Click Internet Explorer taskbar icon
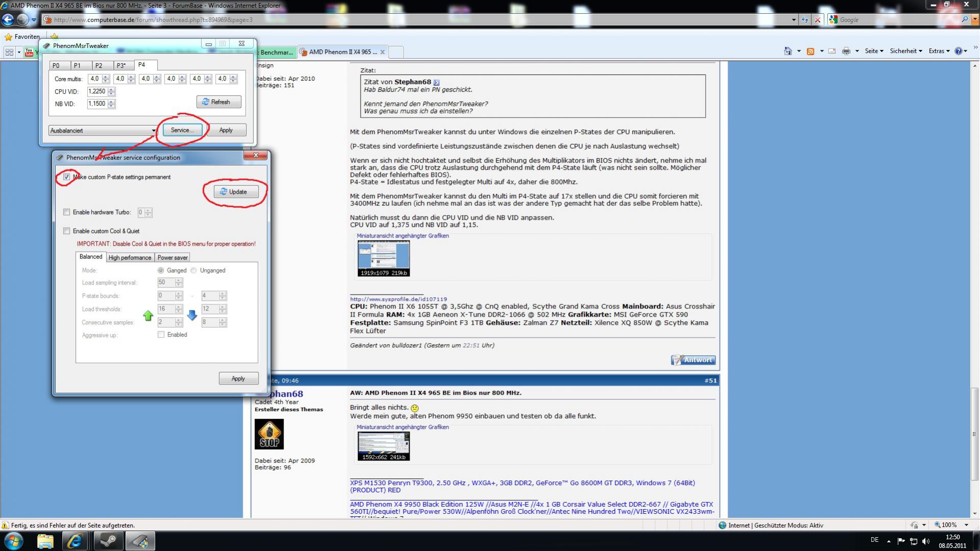The height and width of the screenshot is (551, 980). point(76,541)
